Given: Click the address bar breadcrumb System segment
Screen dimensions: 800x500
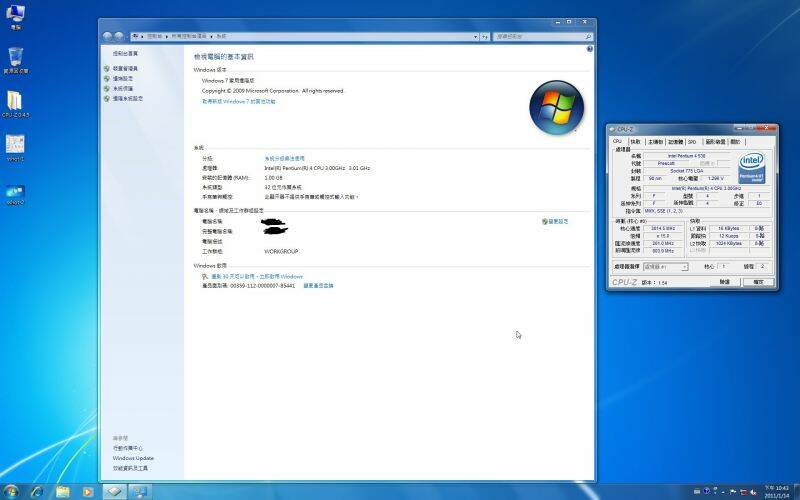Looking at the screenshot, I should 221,37.
